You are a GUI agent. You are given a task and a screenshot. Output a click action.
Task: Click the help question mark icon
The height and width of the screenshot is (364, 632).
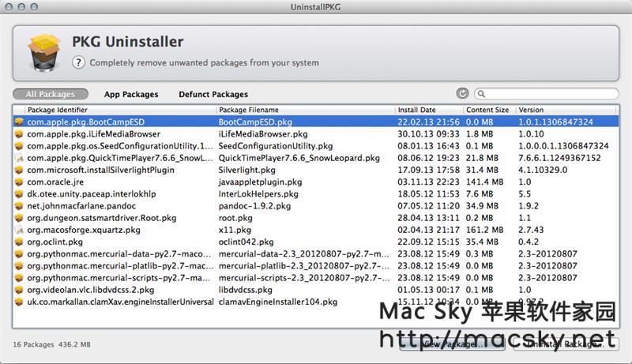tap(78, 62)
